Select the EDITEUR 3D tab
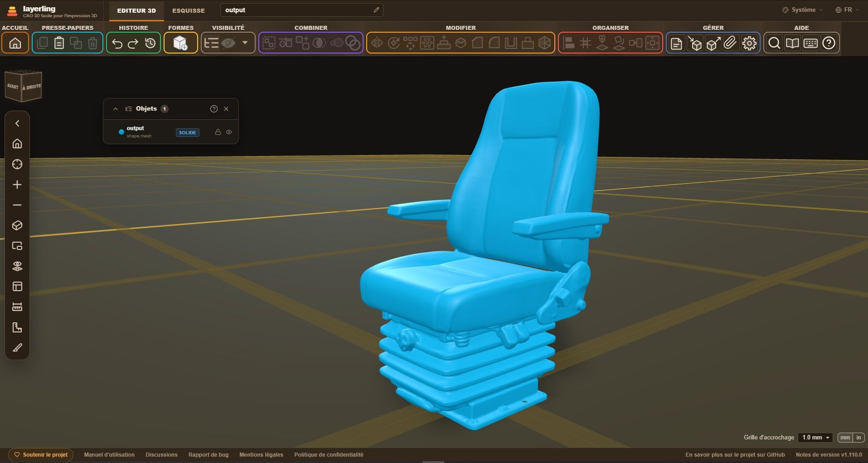The image size is (868, 463). (136, 10)
